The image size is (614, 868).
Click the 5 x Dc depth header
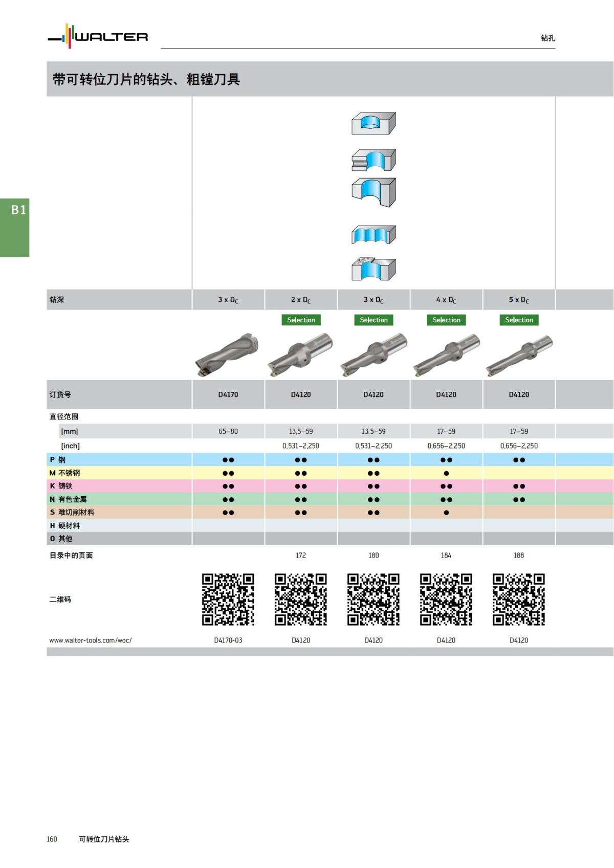pyautogui.click(x=519, y=300)
